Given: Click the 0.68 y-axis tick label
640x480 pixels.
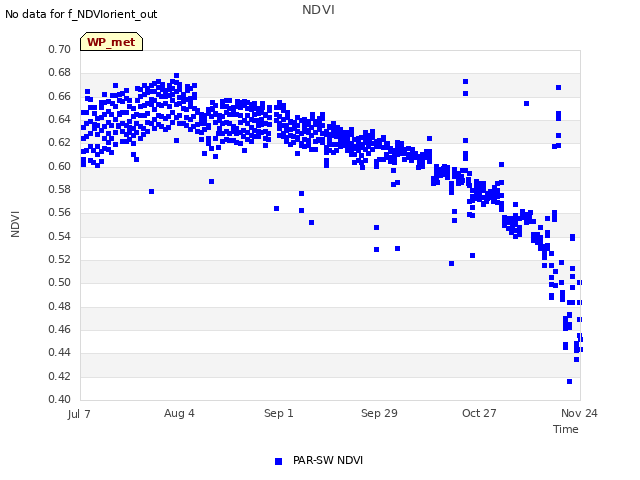Looking at the screenshot, I should pos(60,73).
